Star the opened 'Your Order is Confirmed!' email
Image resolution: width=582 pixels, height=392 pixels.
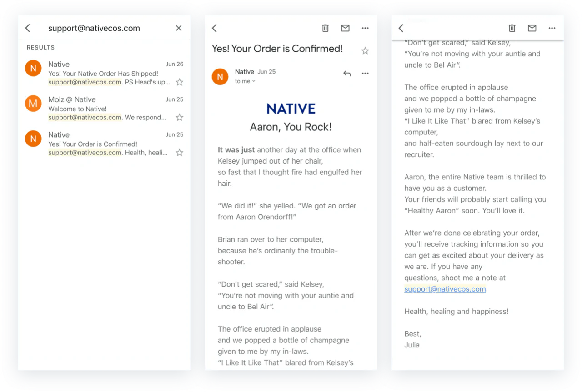click(365, 51)
